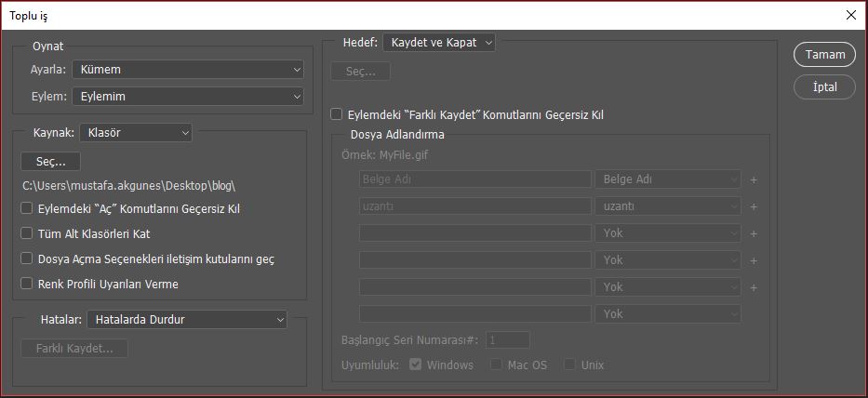The height and width of the screenshot is (398, 868).
Task: Click Seç... button under Kaynak
Action: pos(50,162)
